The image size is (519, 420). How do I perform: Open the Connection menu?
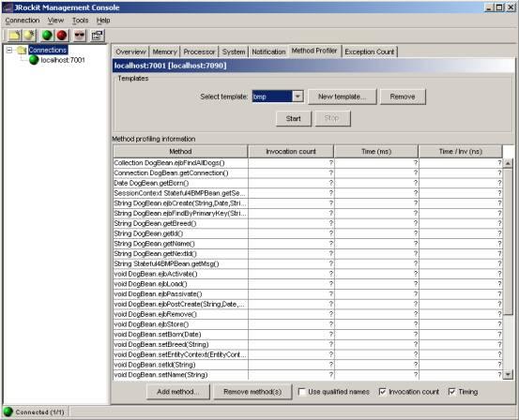coord(23,21)
